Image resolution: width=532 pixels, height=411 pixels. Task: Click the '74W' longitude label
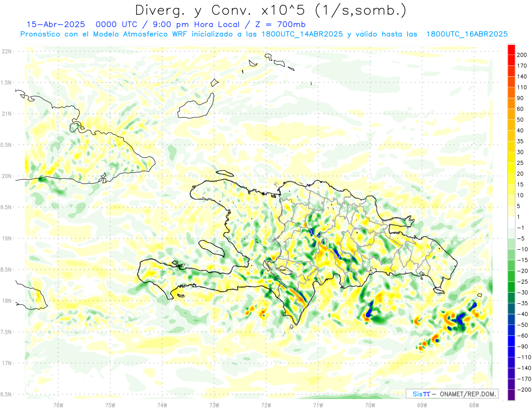point(162,404)
